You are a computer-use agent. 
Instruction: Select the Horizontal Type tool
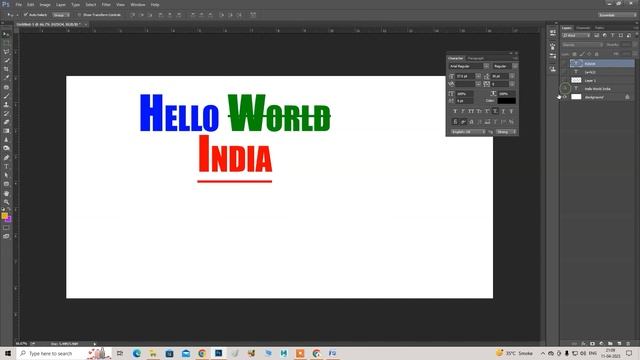(x=6, y=167)
